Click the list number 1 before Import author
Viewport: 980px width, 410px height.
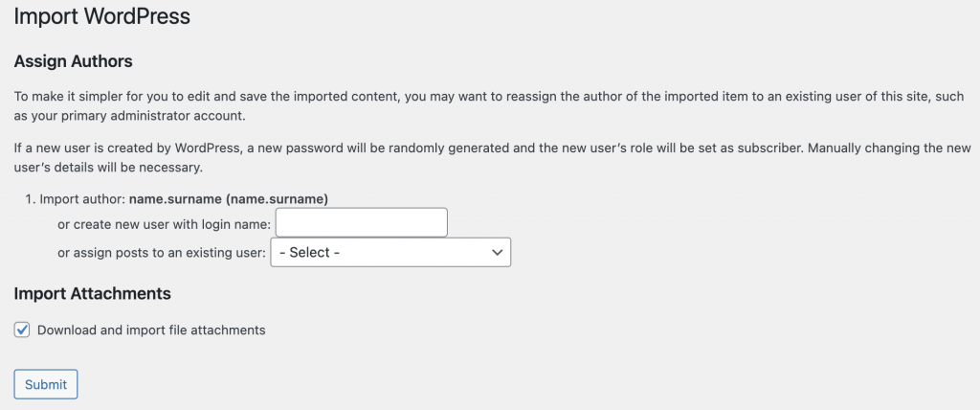point(29,199)
